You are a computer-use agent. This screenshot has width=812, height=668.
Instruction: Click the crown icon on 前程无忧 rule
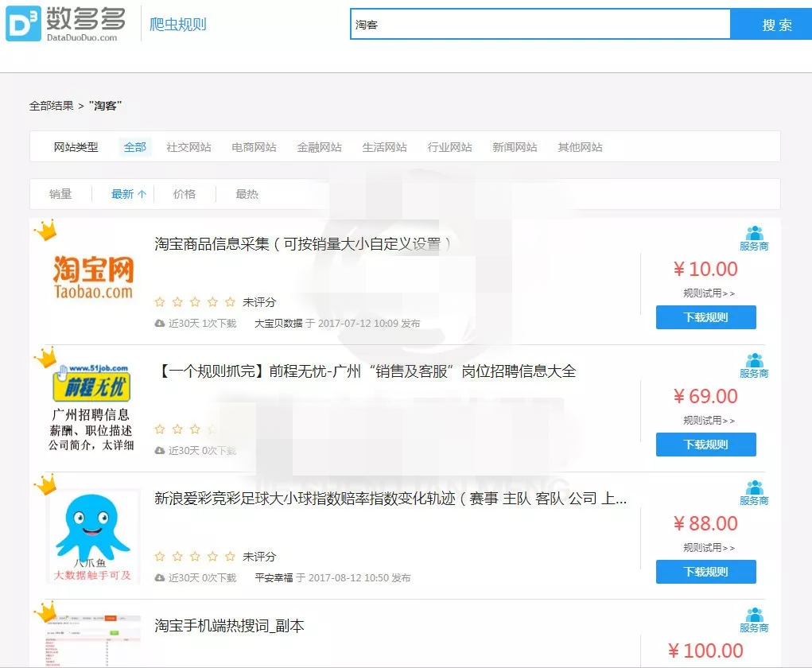[x=45, y=357]
